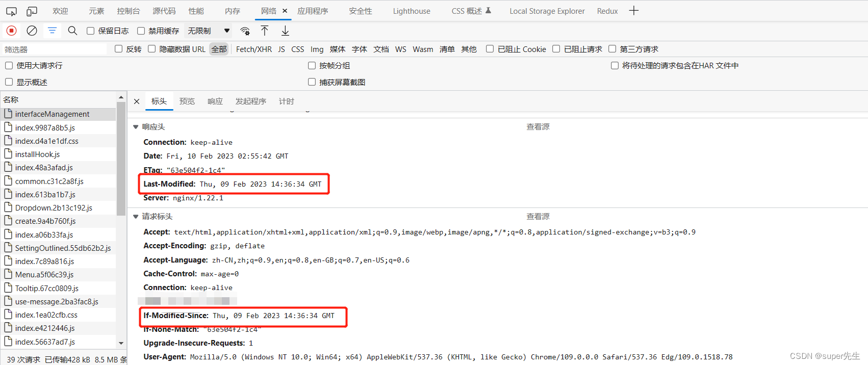The width and height of the screenshot is (868, 365).
Task: Clear the network log
Action: pos(32,31)
